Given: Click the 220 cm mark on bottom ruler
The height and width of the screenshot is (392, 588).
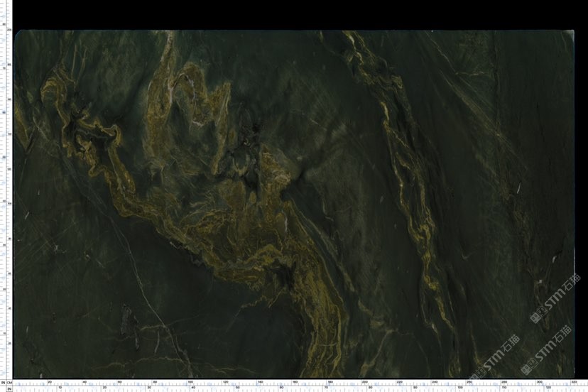Looking at the screenshot, I should click(x=400, y=382).
